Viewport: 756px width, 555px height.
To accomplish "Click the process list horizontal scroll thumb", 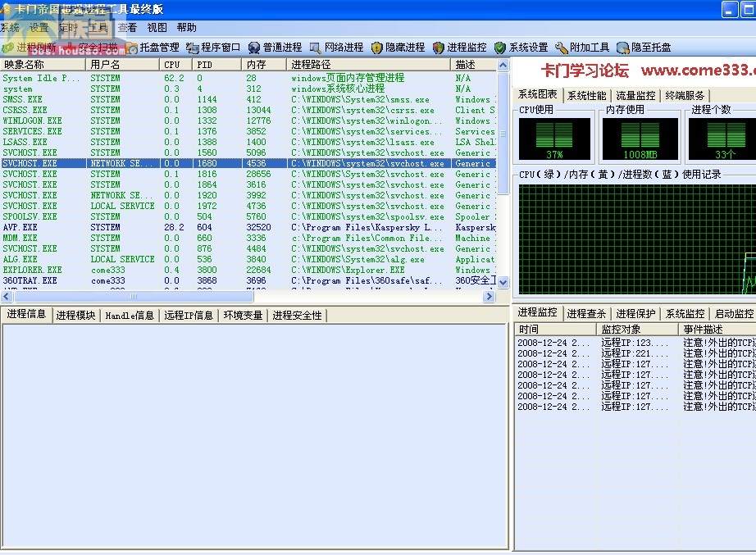I will [133, 297].
